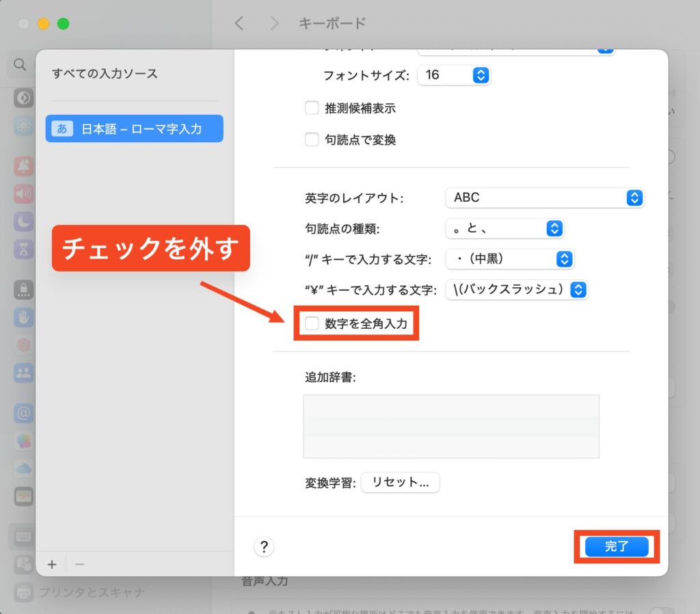Open help with the question mark button
The width and height of the screenshot is (700, 614).
[264, 546]
